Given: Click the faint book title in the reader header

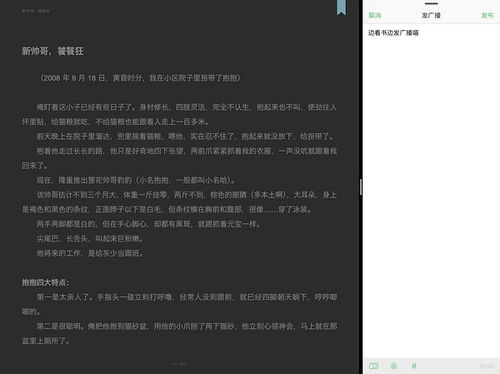Looking at the screenshot, I should click(x=36, y=11).
